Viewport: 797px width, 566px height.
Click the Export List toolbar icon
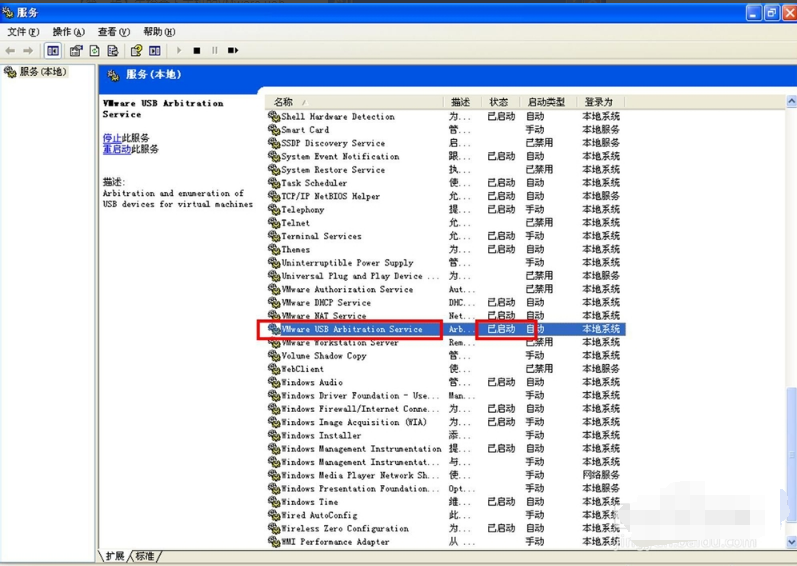tap(113, 50)
